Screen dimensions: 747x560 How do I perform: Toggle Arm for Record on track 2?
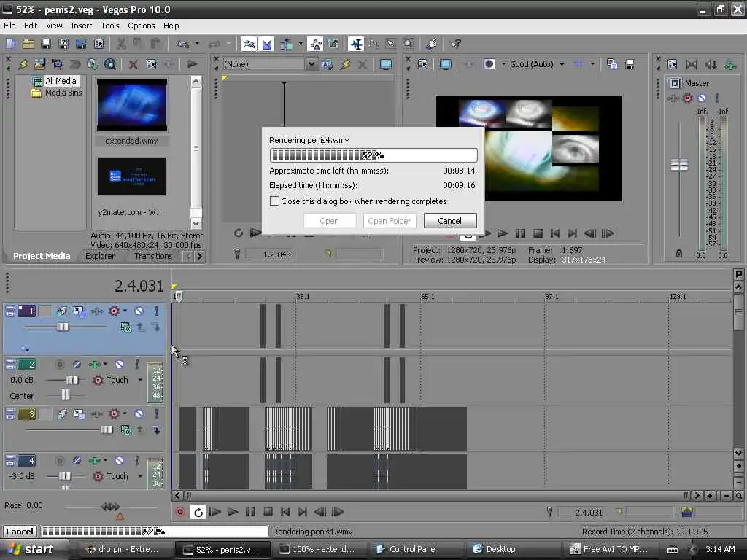pyautogui.click(x=59, y=365)
